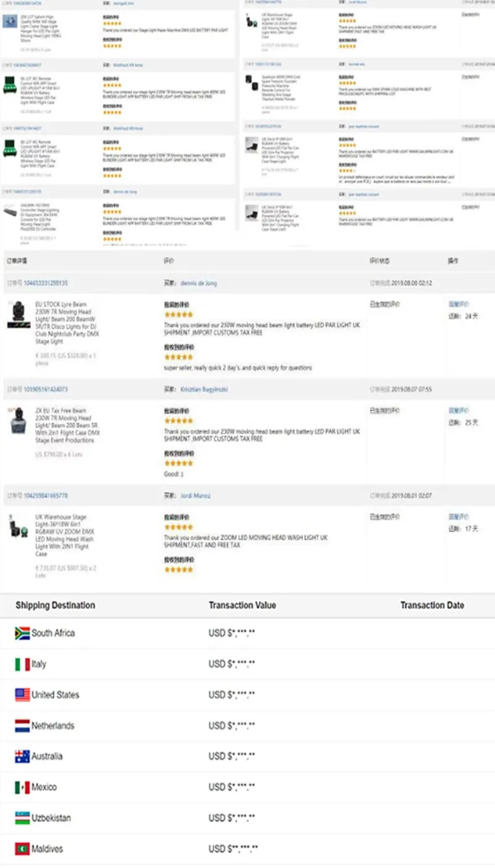The height and width of the screenshot is (868, 495).
Task: Open order number 104653331299135
Action: pyautogui.click(x=46, y=283)
